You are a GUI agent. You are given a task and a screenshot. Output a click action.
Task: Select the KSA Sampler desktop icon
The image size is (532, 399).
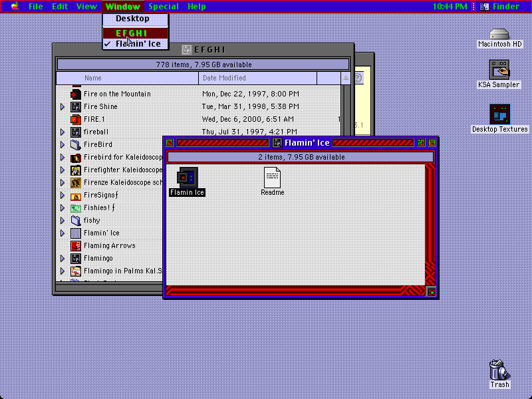click(499, 70)
